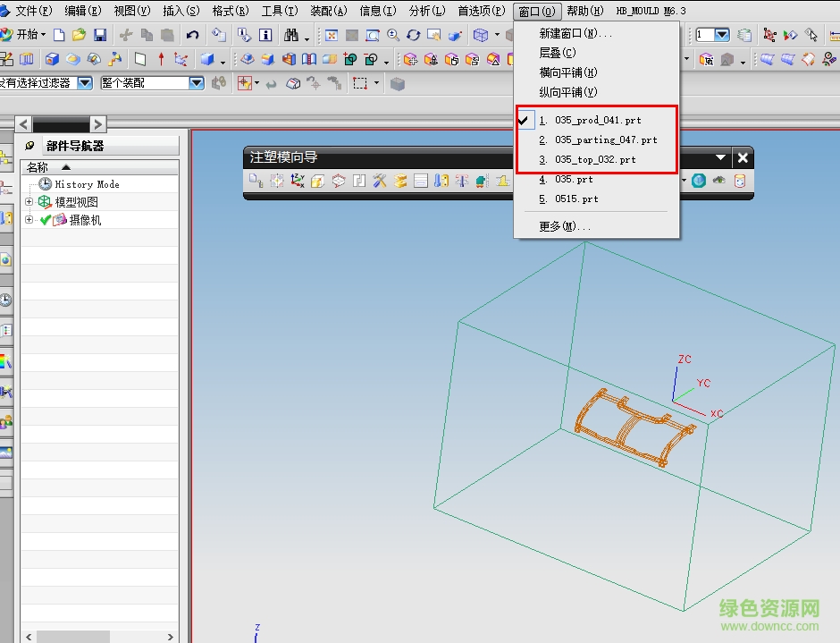
Task: Click the 开始 start button
Action: coord(25,35)
